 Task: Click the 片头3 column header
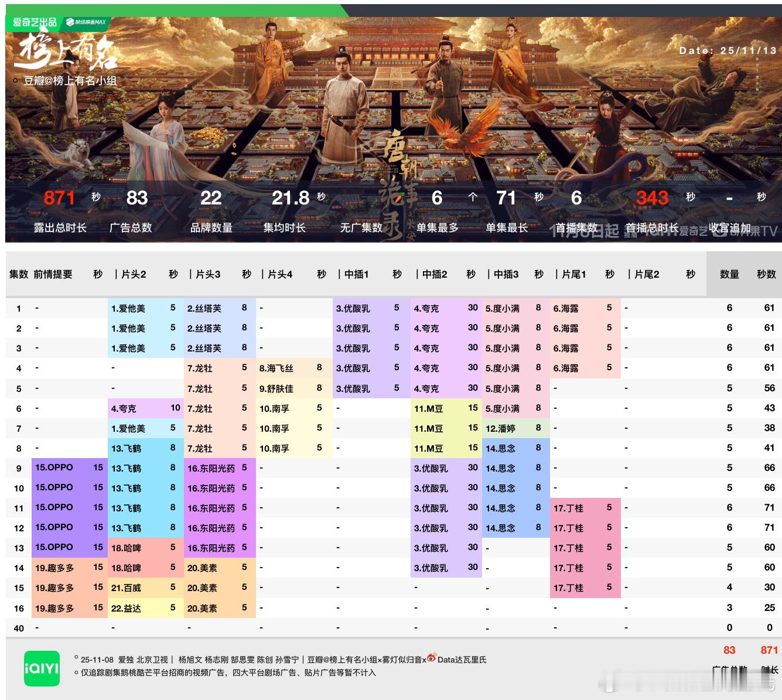(x=208, y=274)
